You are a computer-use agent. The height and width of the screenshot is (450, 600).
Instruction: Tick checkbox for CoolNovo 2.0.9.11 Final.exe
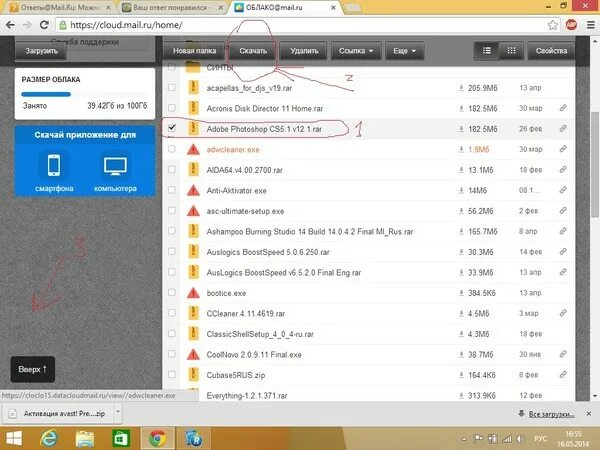(x=172, y=354)
